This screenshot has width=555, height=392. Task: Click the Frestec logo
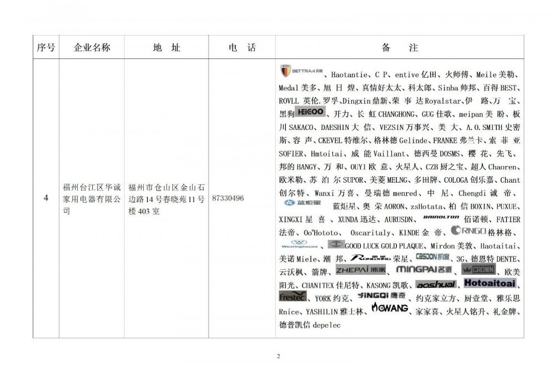292,296
